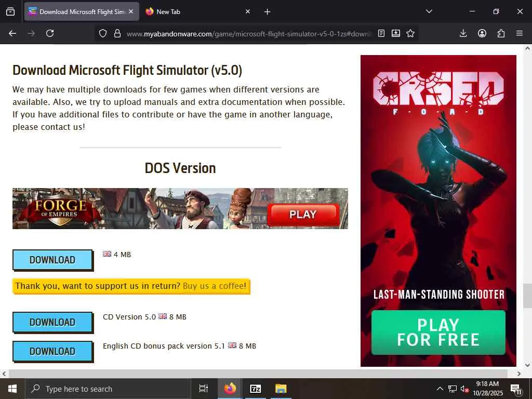The height and width of the screenshot is (399, 532).
Task: Open the extensions puzzle icon
Action: (501, 33)
